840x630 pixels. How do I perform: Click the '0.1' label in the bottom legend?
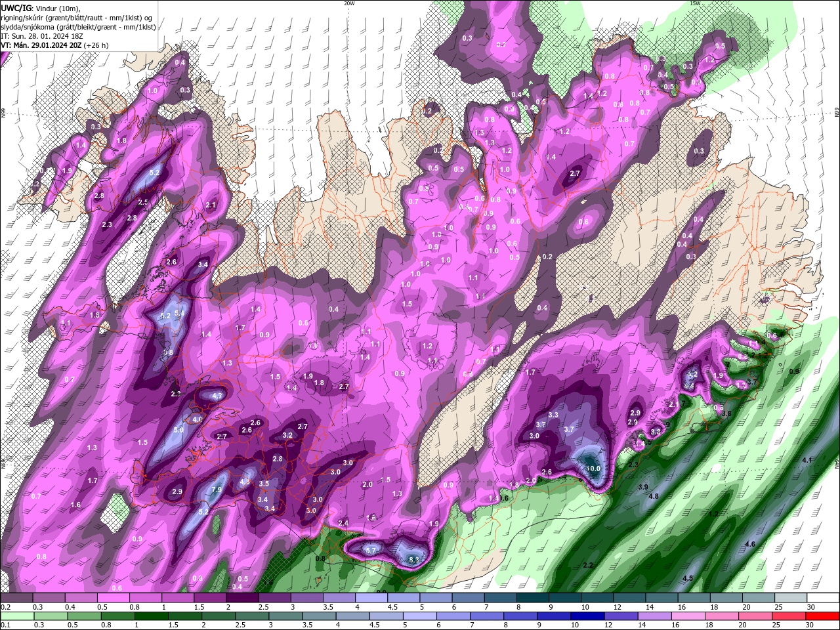click(x=5, y=625)
